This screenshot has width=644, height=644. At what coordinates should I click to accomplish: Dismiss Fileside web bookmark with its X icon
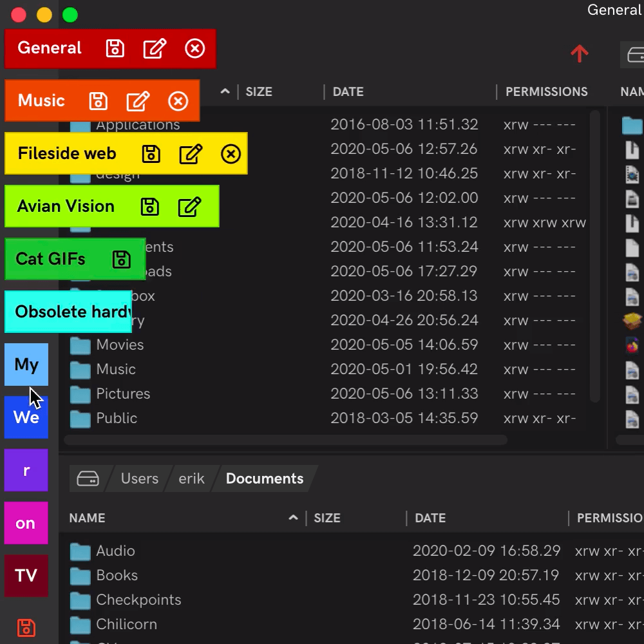coord(231,153)
